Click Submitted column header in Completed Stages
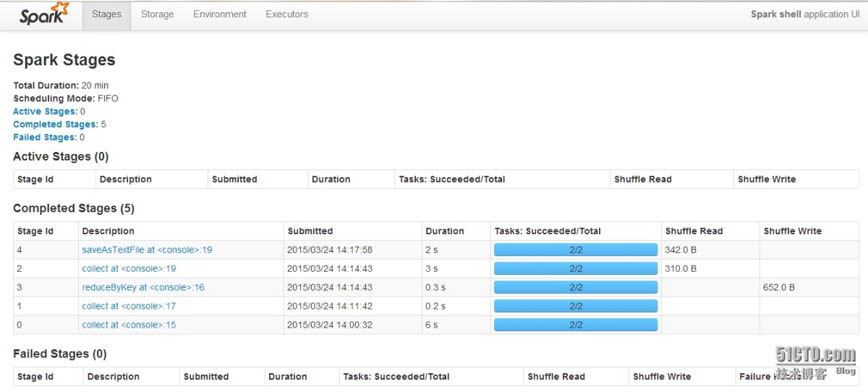The width and height of the screenshot is (868, 392). [310, 231]
